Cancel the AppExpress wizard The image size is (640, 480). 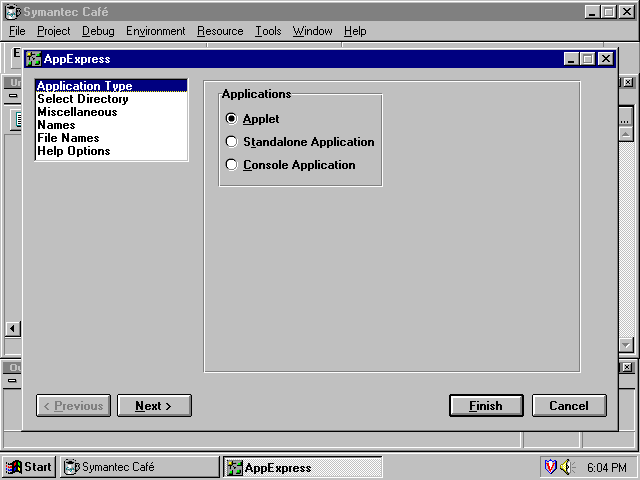pos(569,405)
